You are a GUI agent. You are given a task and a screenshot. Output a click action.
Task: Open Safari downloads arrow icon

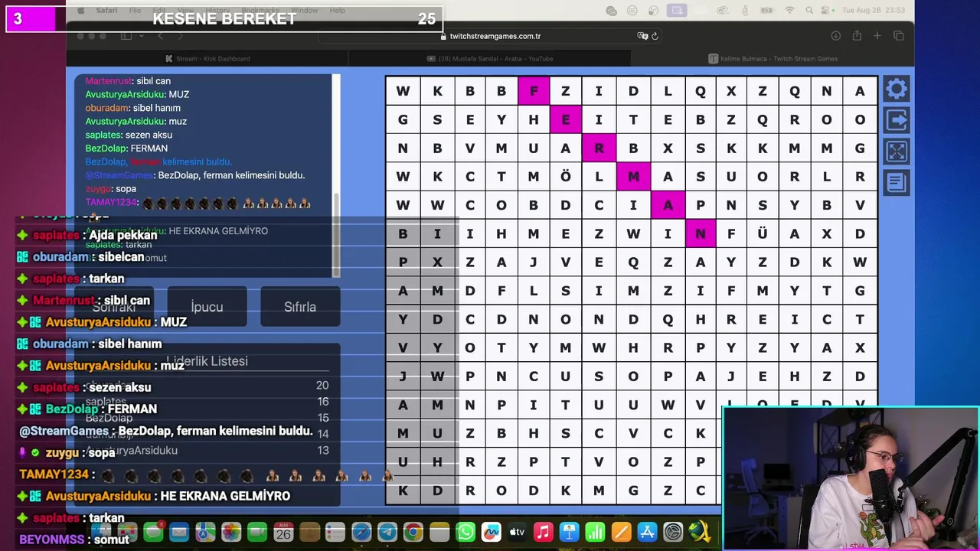click(836, 36)
